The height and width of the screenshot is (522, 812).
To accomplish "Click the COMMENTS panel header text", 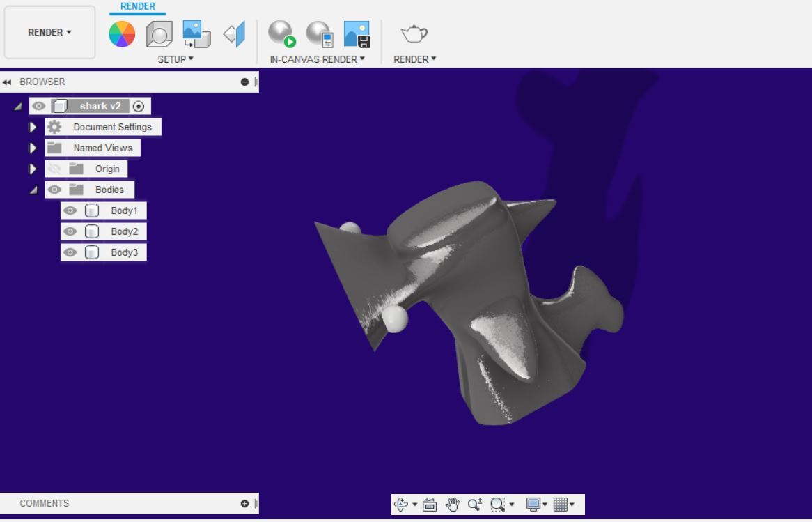I will pos(45,503).
